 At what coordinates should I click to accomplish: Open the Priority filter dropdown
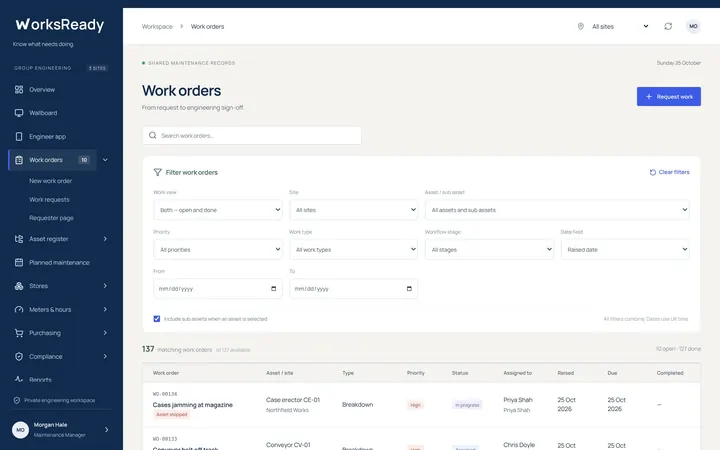pos(218,249)
